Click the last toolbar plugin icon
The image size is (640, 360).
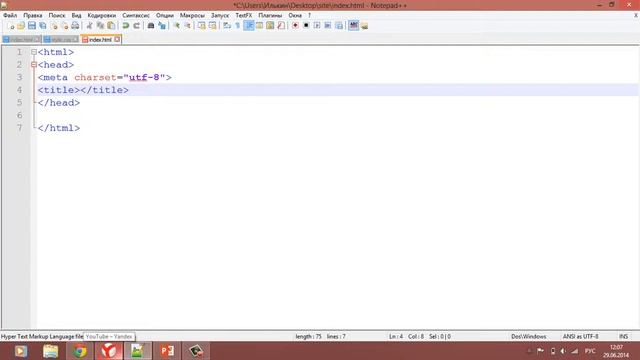pyautogui.click(x=364, y=26)
